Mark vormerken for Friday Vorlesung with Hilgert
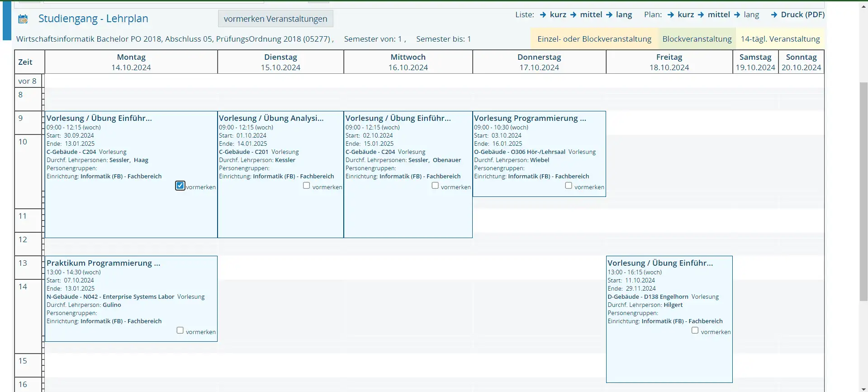Viewport: 868px width, 392px height. click(x=695, y=330)
